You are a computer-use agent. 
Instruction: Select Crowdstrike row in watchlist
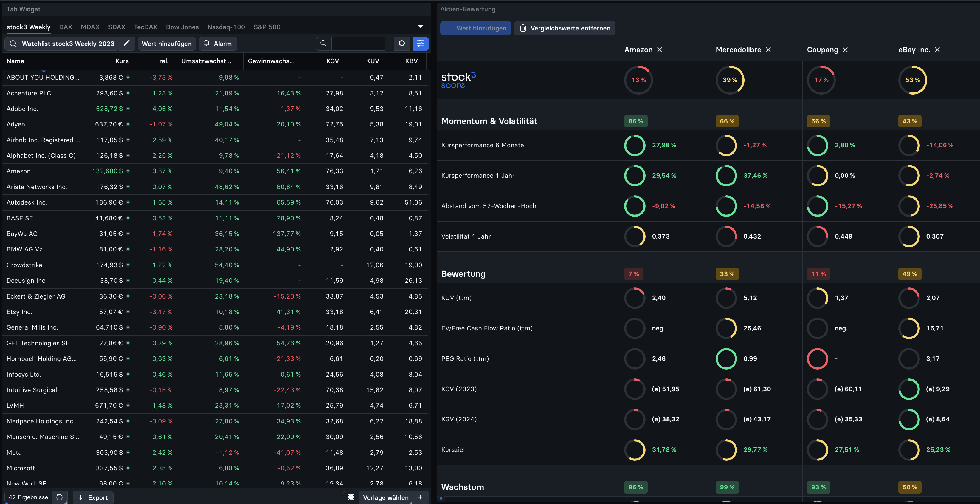point(215,265)
